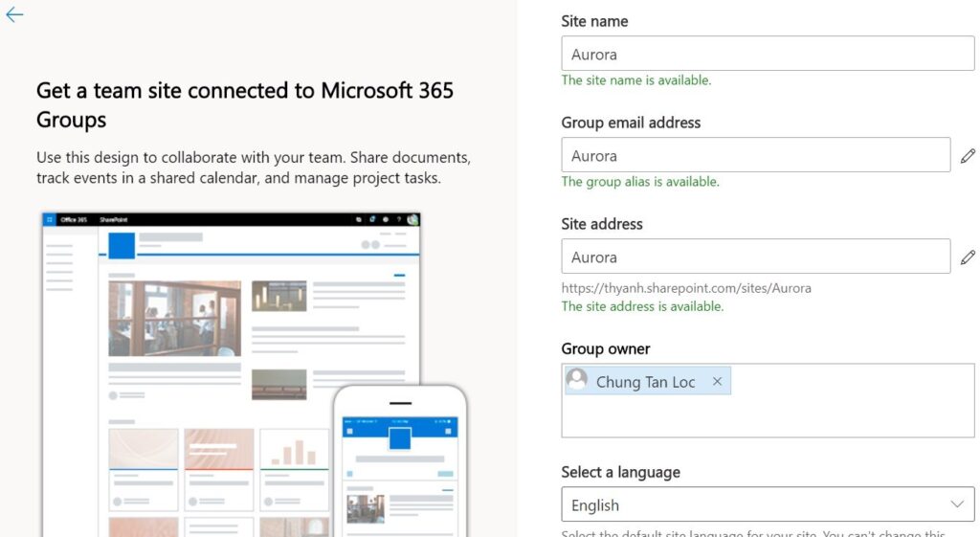The image size is (980, 537).
Task: Click the team site preview image
Action: point(255,374)
